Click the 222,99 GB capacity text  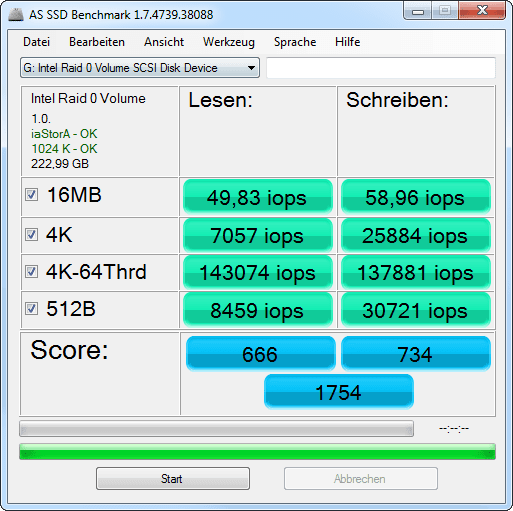tap(60, 164)
